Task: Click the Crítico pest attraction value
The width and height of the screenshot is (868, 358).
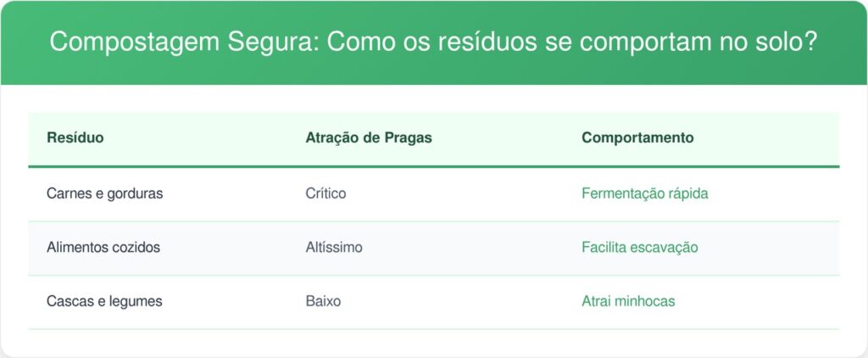Action: 325,193
